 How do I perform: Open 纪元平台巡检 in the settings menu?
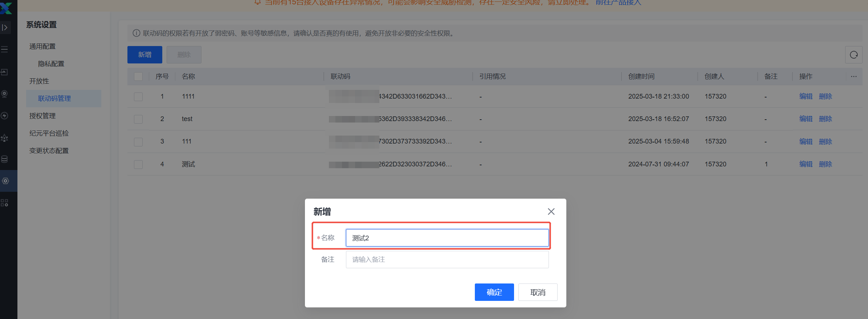click(x=49, y=133)
